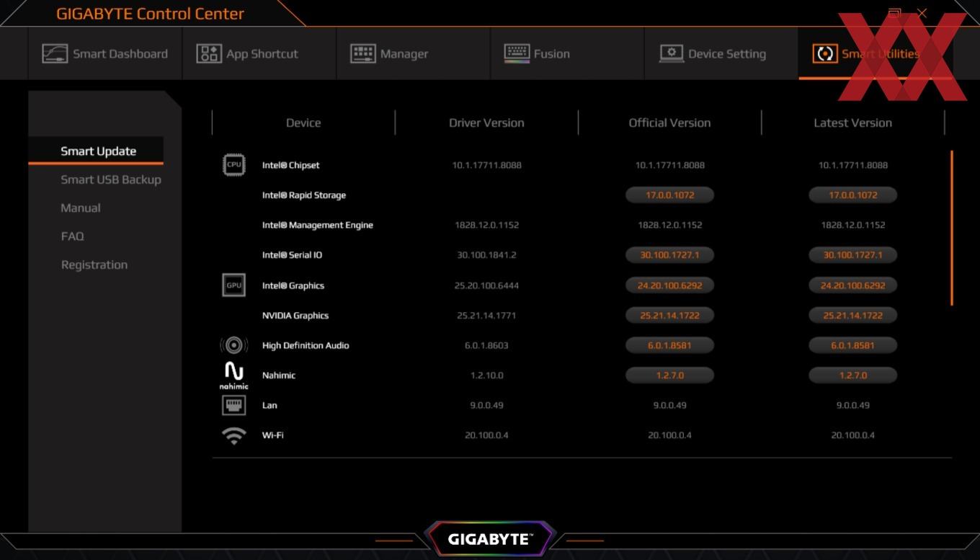Click the CPU chip icon
The height and width of the screenshot is (560, 980).
233,164
